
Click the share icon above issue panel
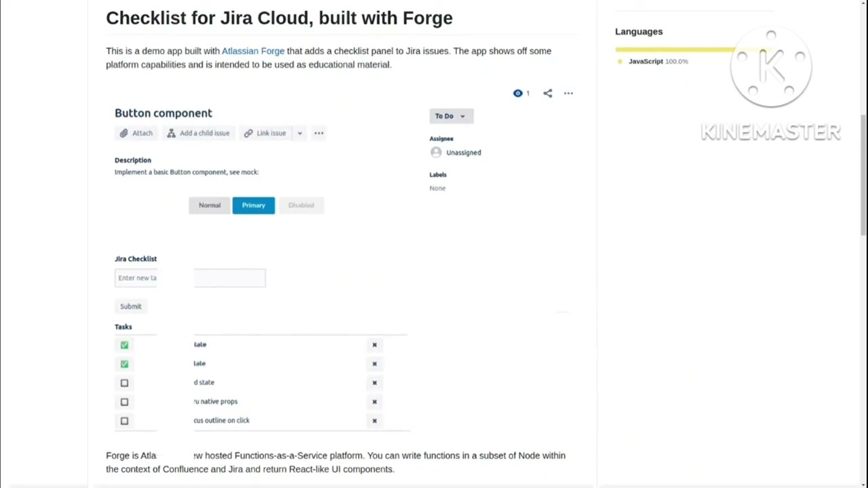pyautogui.click(x=547, y=93)
